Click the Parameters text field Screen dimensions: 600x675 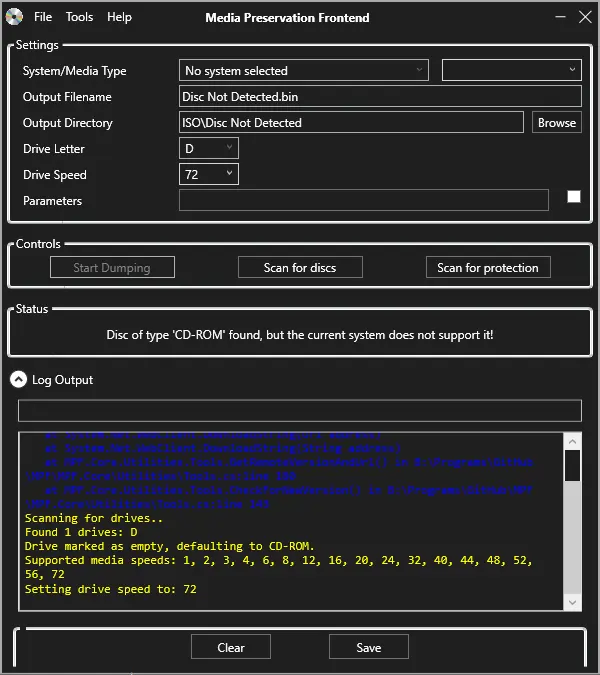[364, 200]
